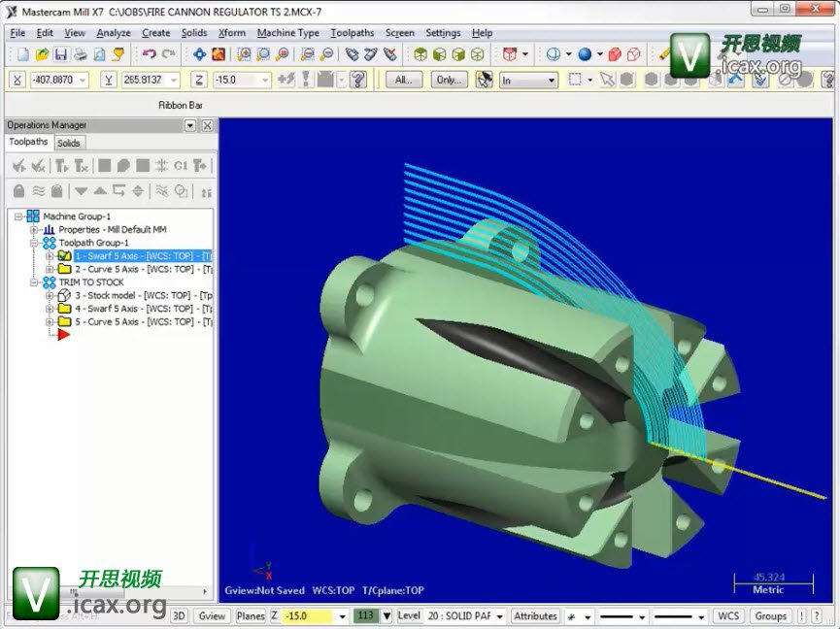This screenshot has height=629, width=840.
Task: Toggle selection of operation 1 Swarf 5 Axis folder
Action: pos(65,256)
